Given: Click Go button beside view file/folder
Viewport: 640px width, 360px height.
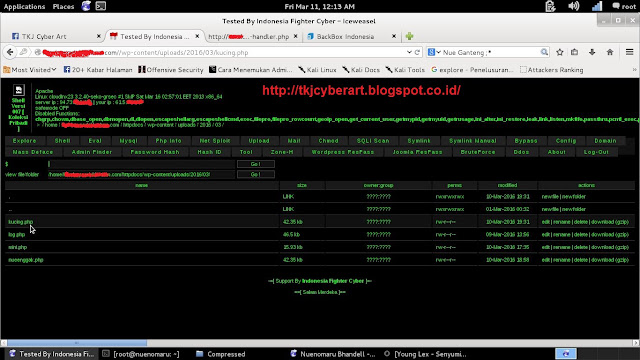Looking at the screenshot, I should (x=256, y=174).
